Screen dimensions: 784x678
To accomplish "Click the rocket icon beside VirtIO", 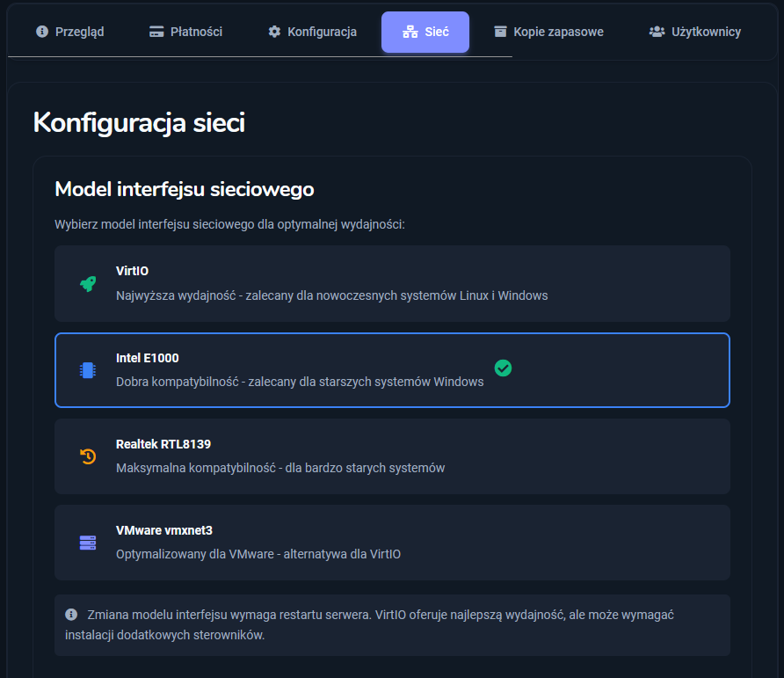I will 87,283.
